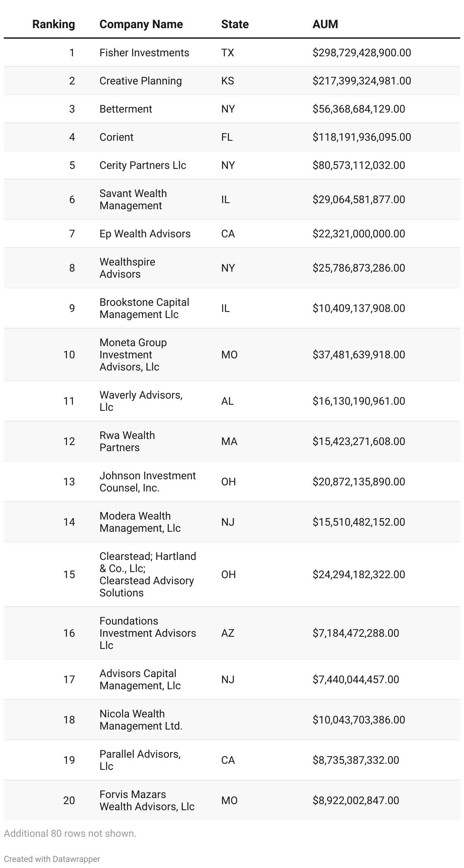Click the Company Name column header
464x868 pixels.
(141, 24)
